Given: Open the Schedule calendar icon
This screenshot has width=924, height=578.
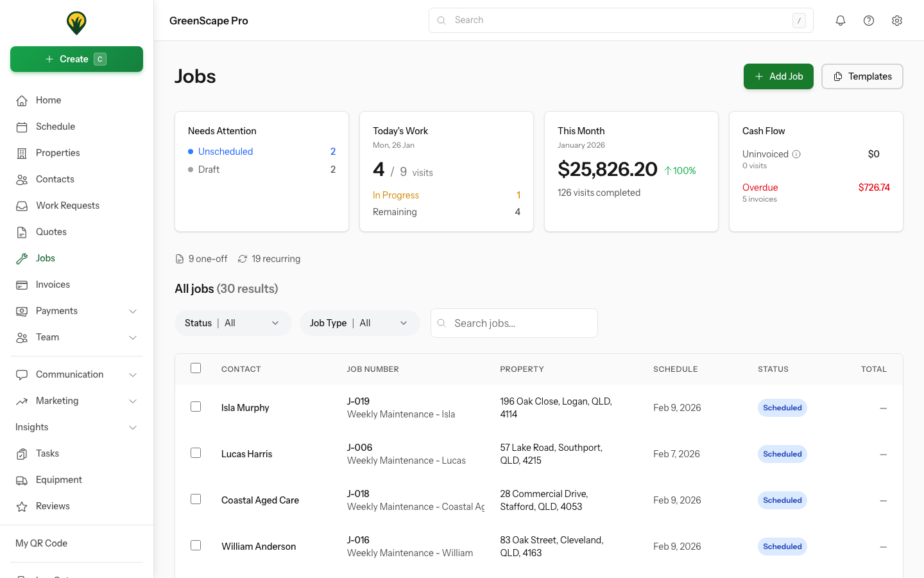Looking at the screenshot, I should click(22, 126).
